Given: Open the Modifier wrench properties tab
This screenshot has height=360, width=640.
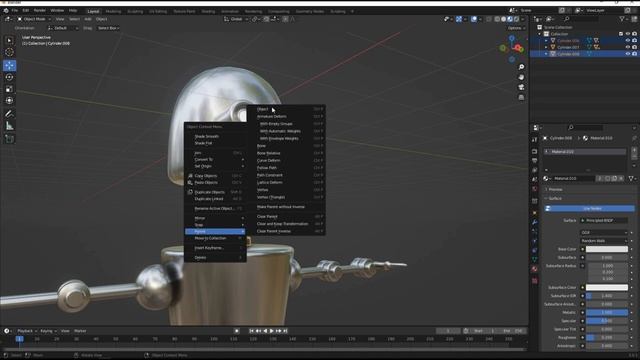Looking at the screenshot, I should (535, 222).
